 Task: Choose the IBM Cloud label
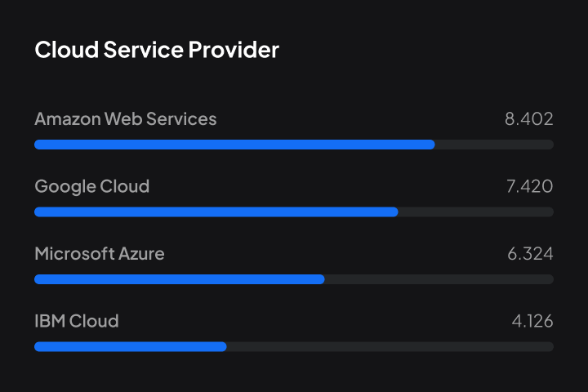tap(77, 321)
